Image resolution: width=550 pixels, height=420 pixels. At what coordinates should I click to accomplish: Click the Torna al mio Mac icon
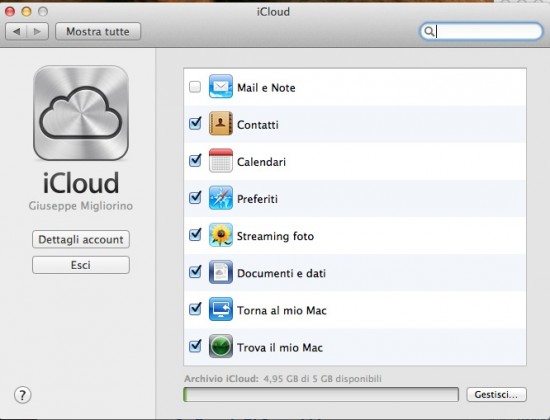pos(221,309)
